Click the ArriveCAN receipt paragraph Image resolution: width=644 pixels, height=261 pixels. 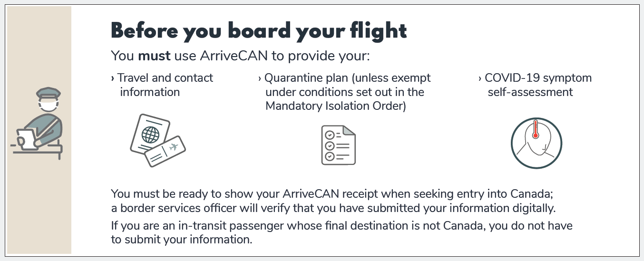(x=333, y=201)
